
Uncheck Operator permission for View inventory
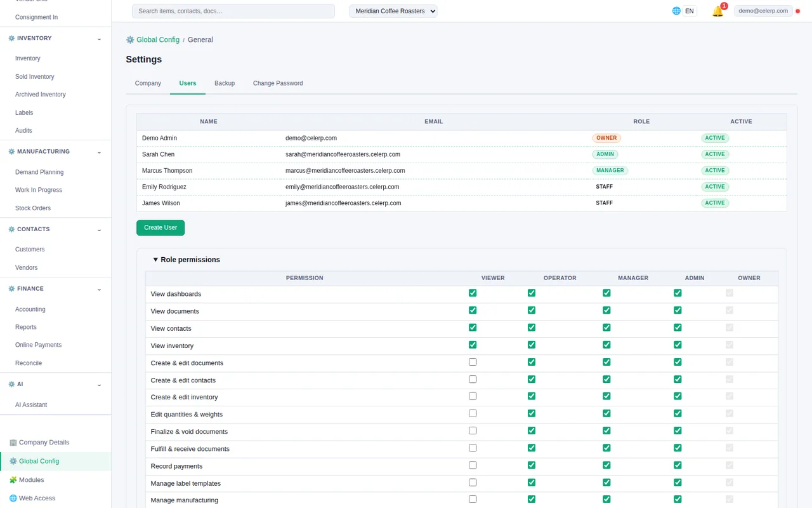(x=532, y=345)
